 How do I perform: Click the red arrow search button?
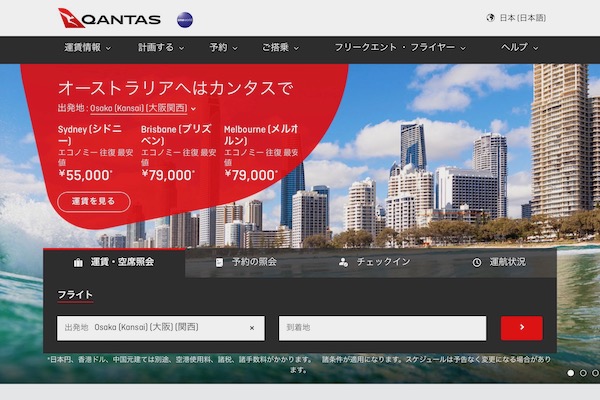pyautogui.click(x=522, y=328)
